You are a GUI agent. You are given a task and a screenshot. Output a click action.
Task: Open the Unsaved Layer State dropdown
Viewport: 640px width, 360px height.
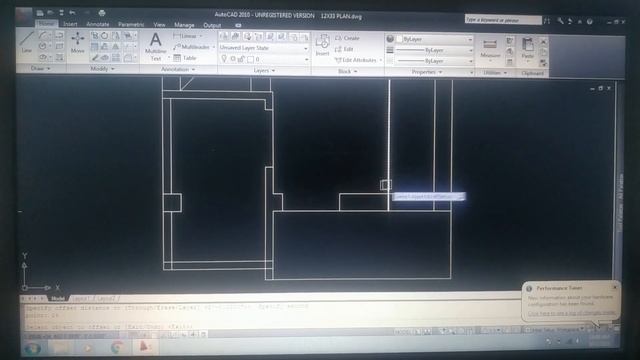tap(264, 48)
